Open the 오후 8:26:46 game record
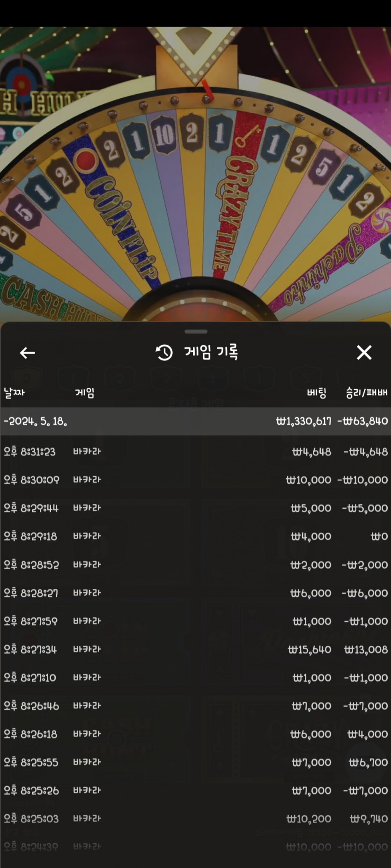The image size is (391, 868). pos(195,706)
